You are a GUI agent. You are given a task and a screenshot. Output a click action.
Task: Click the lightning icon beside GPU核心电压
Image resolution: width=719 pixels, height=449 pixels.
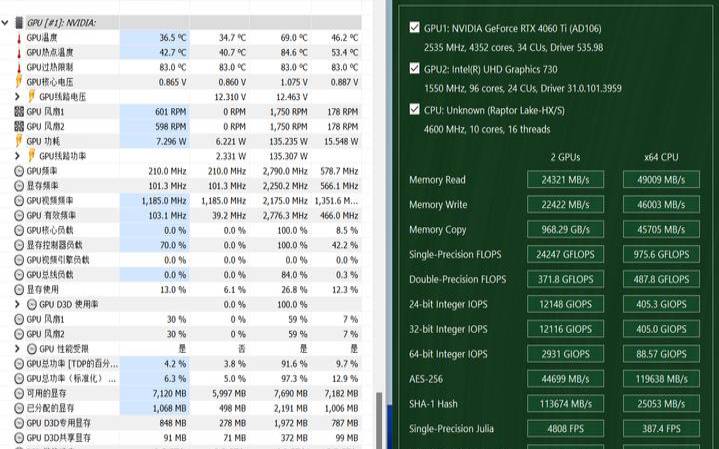click(x=19, y=82)
